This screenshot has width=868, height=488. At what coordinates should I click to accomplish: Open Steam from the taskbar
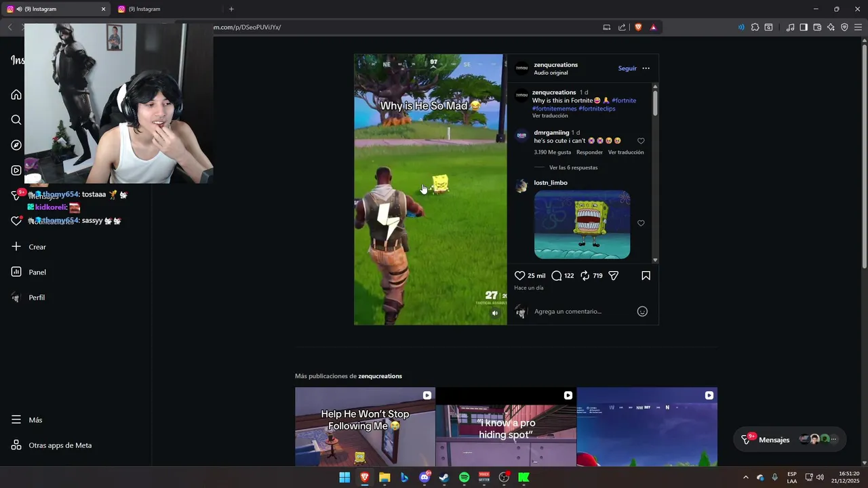(x=444, y=477)
